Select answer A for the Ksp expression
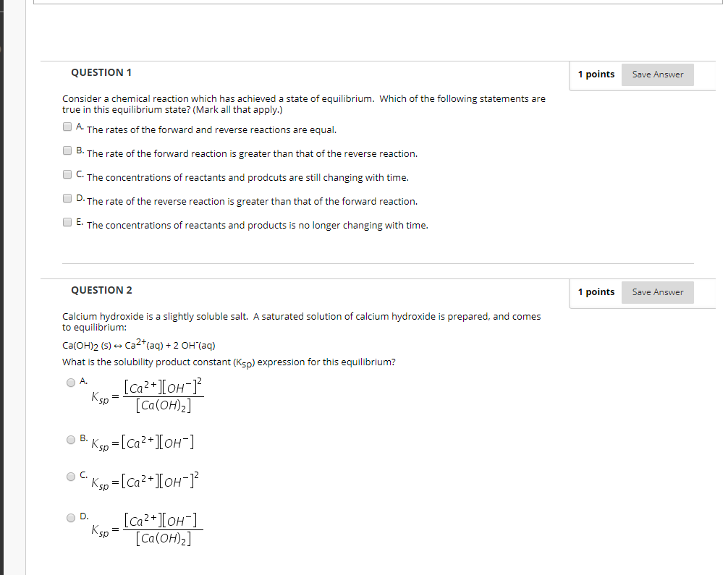The width and height of the screenshot is (728, 575). [71, 382]
